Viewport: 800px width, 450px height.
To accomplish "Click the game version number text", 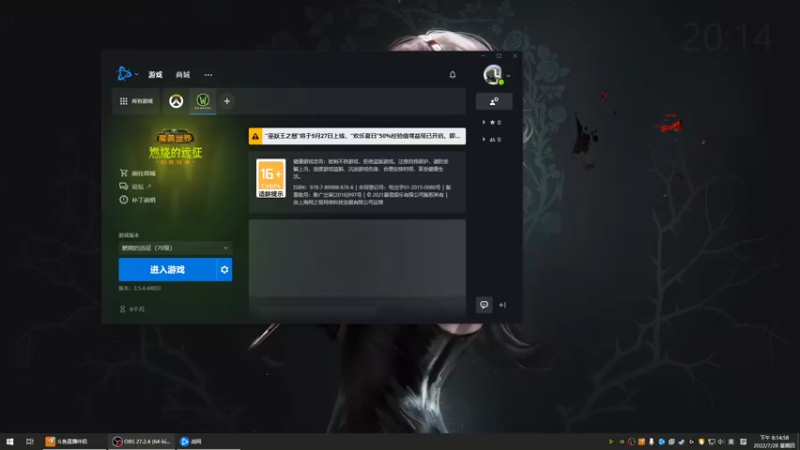I will (x=140, y=288).
